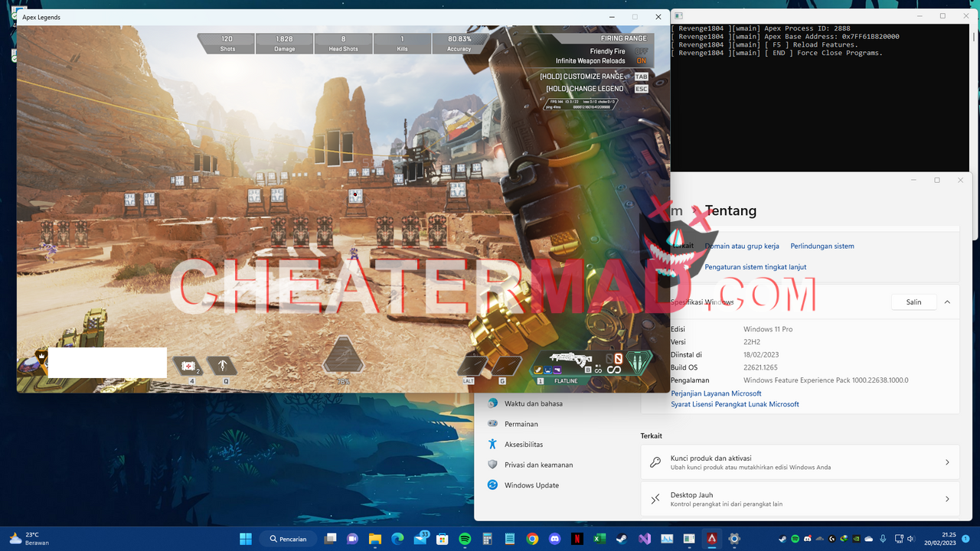Click Customize Range TAB prompt
Screen dimensions: 980x551
[594, 77]
